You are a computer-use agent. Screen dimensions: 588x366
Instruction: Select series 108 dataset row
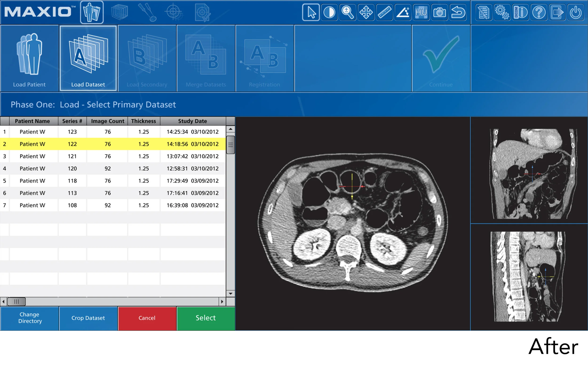click(113, 205)
